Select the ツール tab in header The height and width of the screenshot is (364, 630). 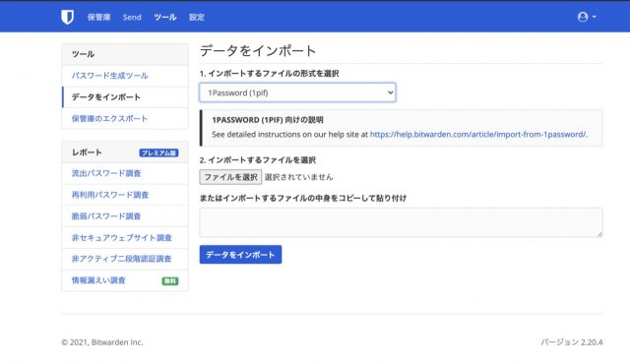click(x=165, y=18)
